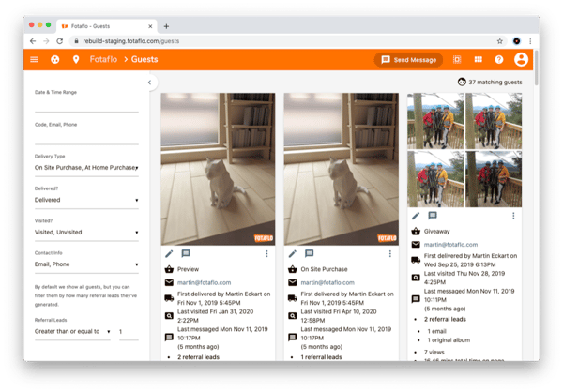The height and width of the screenshot is (392, 563).
Task: Click the browser address bar URL
Action: pos(131,41)
